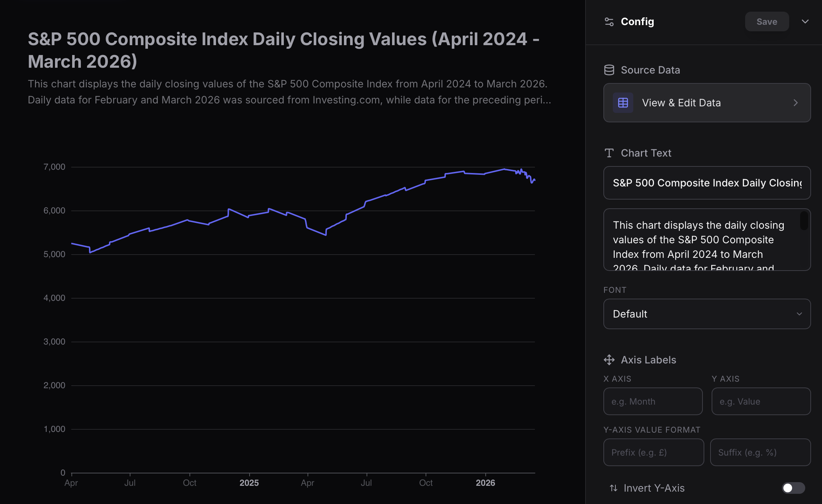This screenshot has width=822, height=504.
Task: Click the Invert Y-Axis arrows icon
Action: point(614,488)
